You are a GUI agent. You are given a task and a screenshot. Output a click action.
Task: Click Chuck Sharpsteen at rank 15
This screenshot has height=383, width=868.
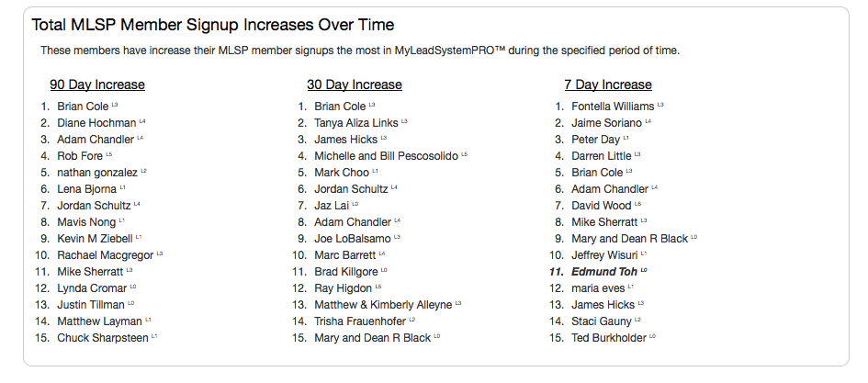point(102,338)
